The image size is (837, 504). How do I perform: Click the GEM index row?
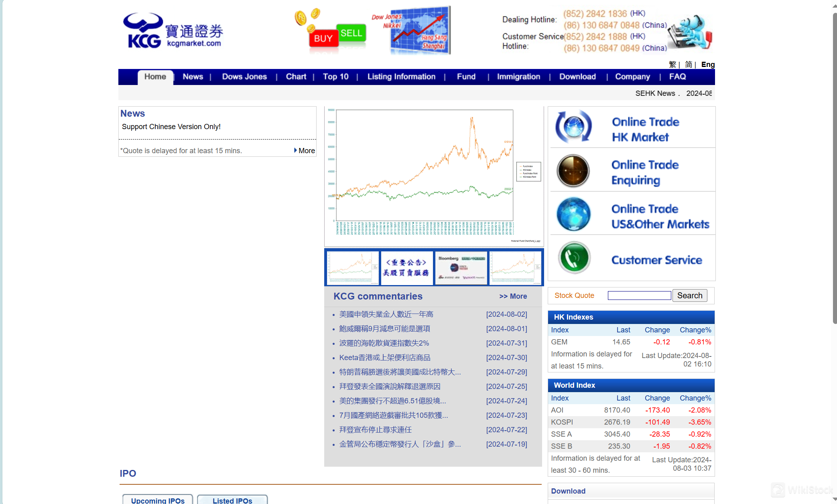click(631, 342)
